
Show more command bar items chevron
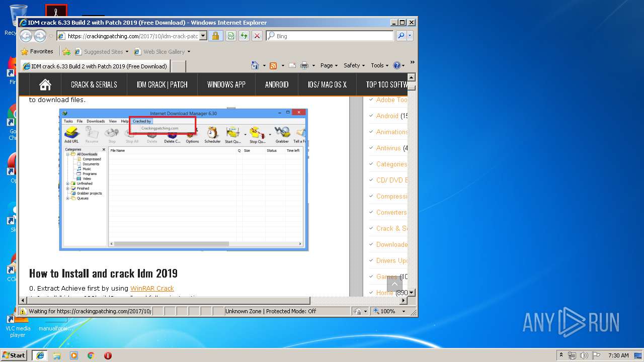(413, 63)
